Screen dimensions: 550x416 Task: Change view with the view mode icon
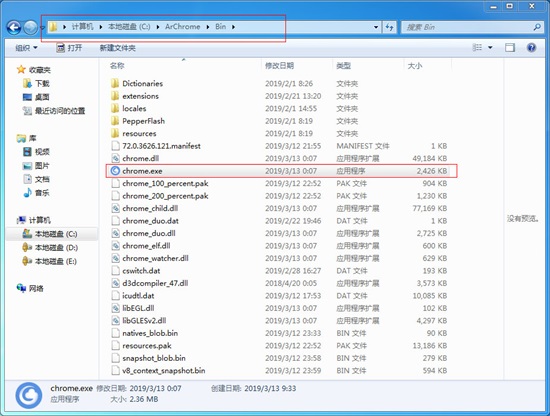click(x=477, y=47)
